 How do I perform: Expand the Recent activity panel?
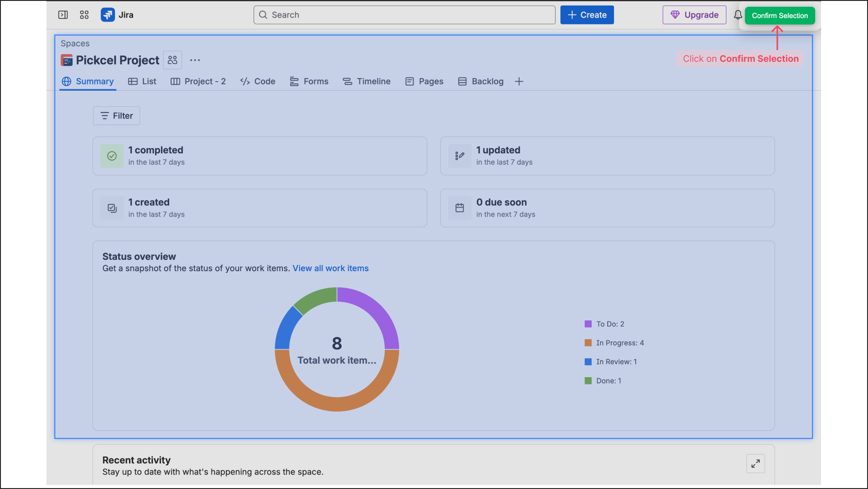point(755,463)
